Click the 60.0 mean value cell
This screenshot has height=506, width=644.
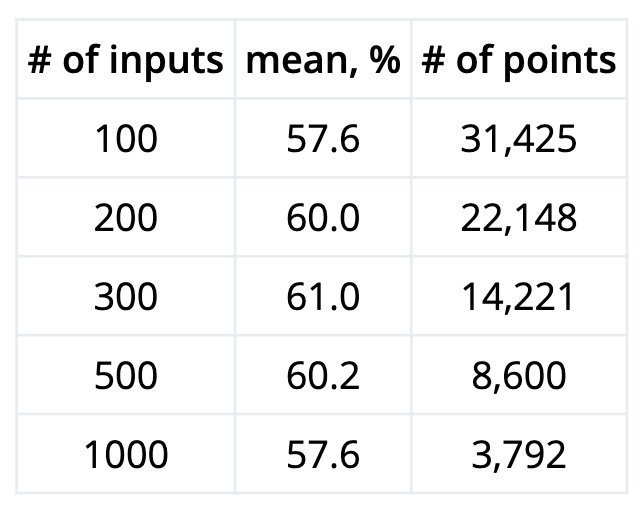(323, 218)
